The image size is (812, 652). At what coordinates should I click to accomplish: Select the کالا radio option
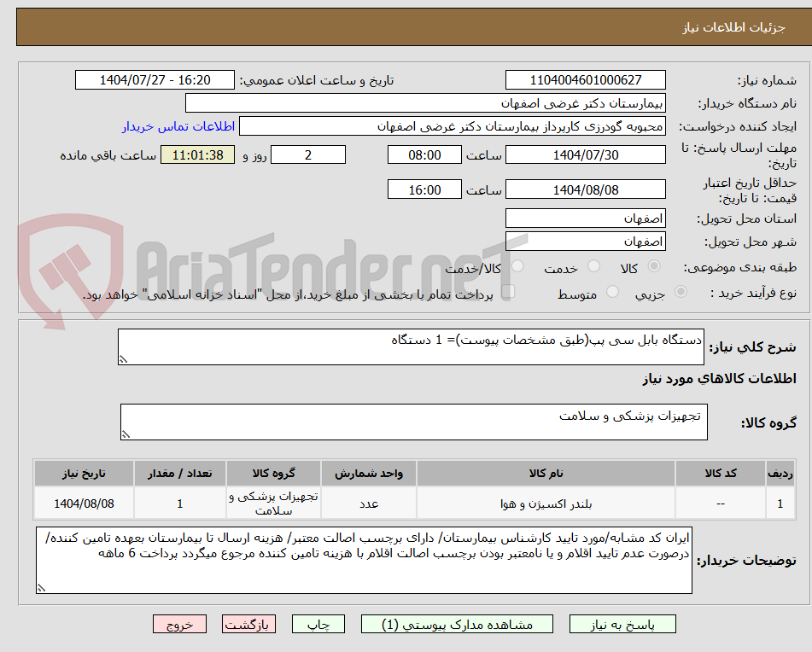click(x=654, y=266)
